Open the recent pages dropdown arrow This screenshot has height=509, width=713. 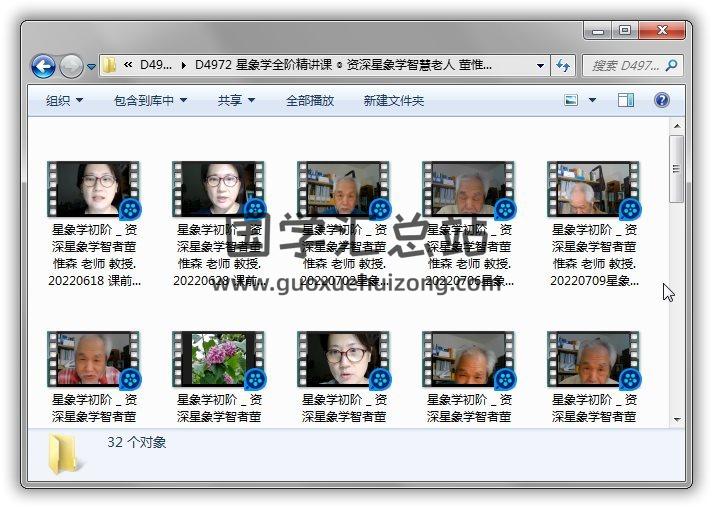coord(91,67)
